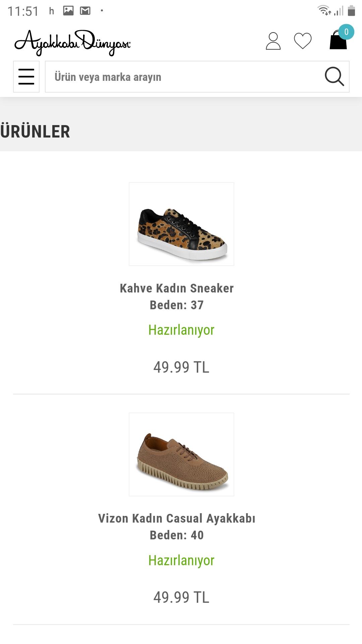The image size is (362, 644).
Task: Tap Hazırlanıyor status of Kahve sneaker
Action: click(181, 330)
